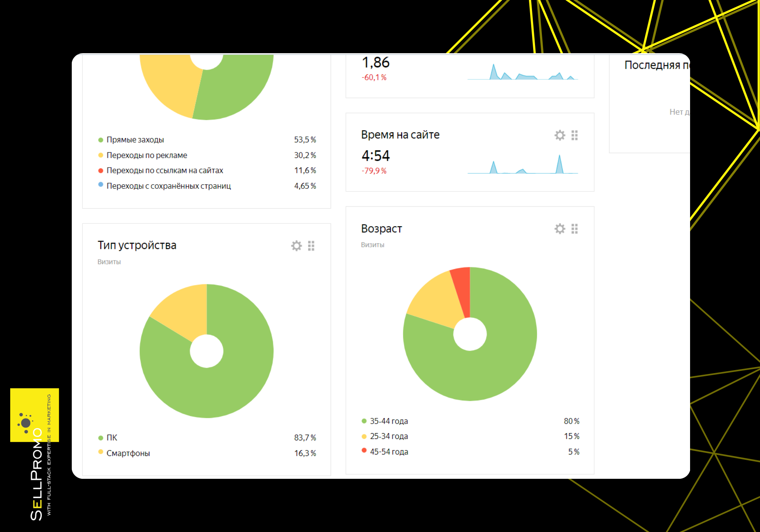Click drag-handle grid icon on Возраст widget
Screen dimensions: 760x532
click(575, 229)
